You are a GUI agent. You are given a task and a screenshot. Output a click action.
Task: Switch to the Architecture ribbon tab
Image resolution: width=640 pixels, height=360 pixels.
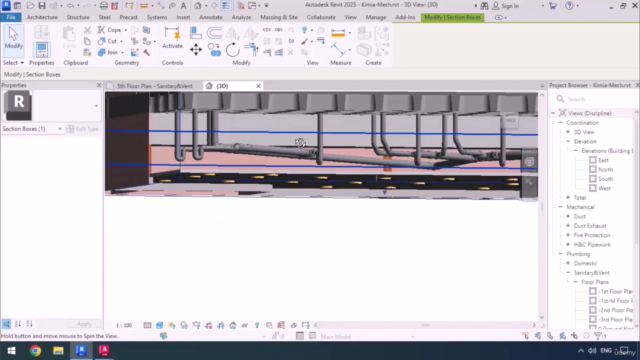click(x=42, y=17)
